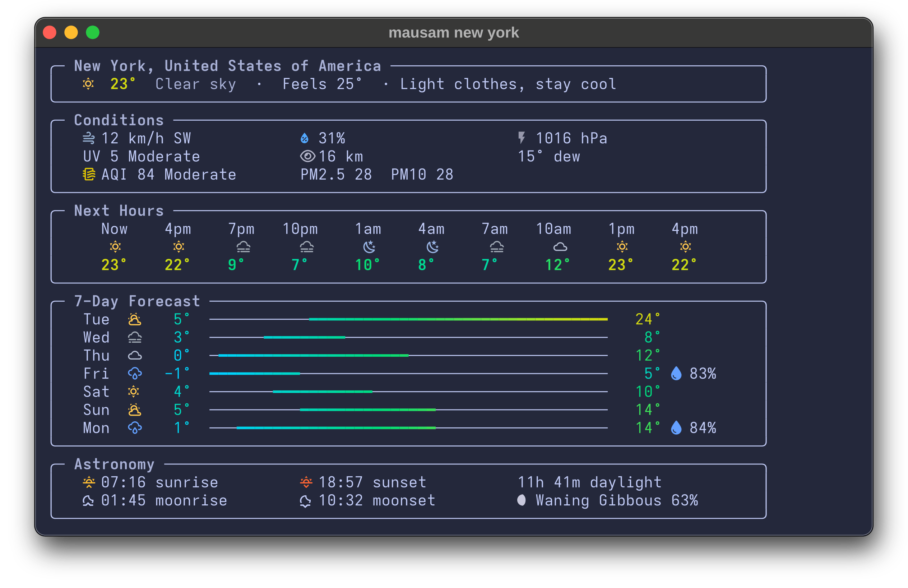Viewport: 908px width, 588px height.
Task: Click the 'Astronomy' section title
Action: point(115,464)
